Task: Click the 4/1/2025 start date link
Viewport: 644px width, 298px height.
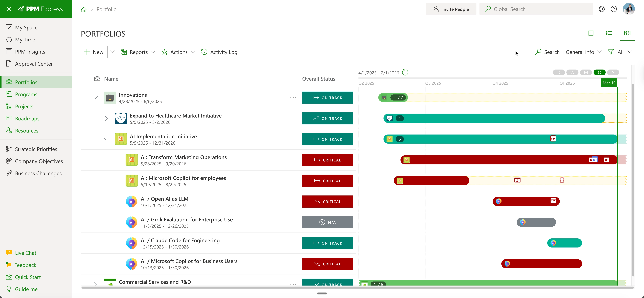Action: pyautogui.click(x=367, y=73)
